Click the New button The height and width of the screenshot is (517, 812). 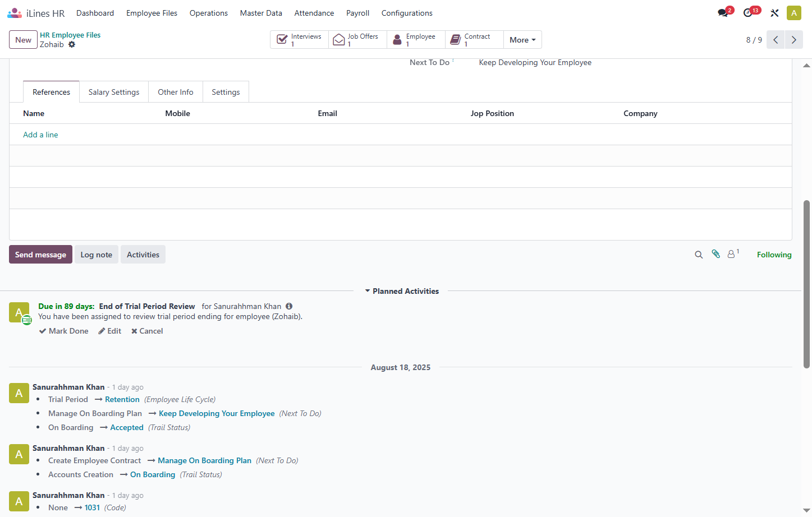(x=23, y=40)
